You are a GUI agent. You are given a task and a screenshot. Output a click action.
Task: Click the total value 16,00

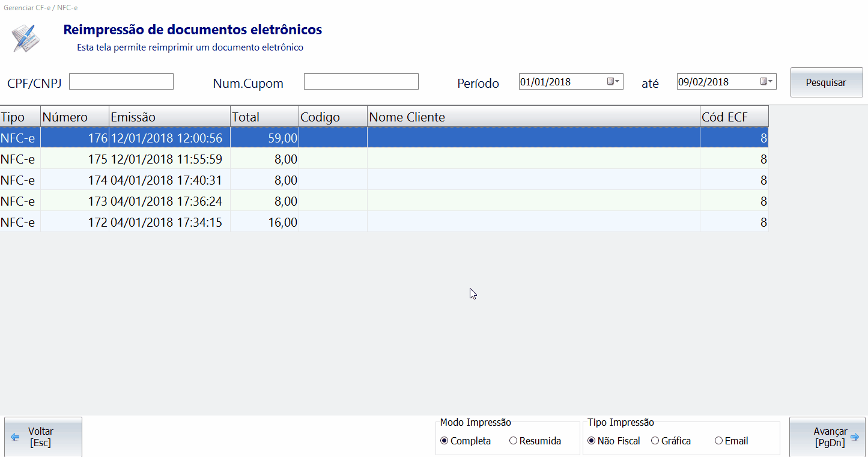pyautogui.click(x=282, y=222)
